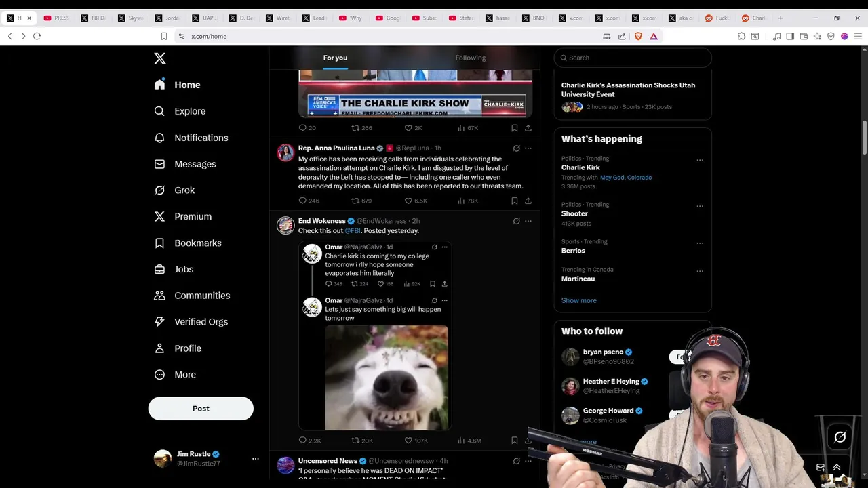Open Communities in the sidebar
Viewport: 868px width, 488px height.
[x=192, y=296]
